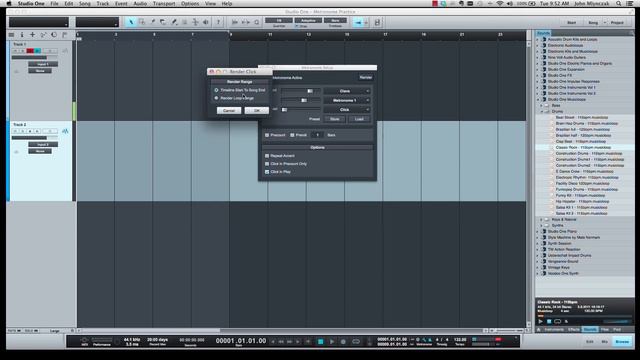Click OK in Render Click dialog

coord(257,111)
